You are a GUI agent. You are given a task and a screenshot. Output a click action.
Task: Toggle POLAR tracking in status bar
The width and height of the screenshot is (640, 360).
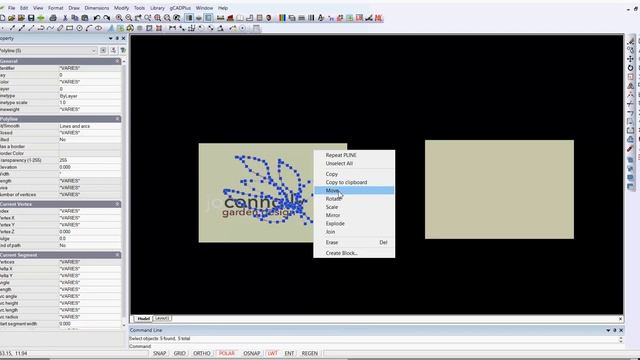coord(227,353)
